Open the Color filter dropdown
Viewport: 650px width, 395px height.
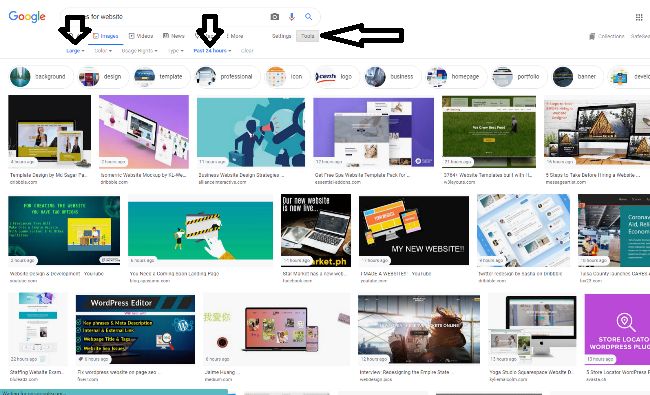[103, 51]
